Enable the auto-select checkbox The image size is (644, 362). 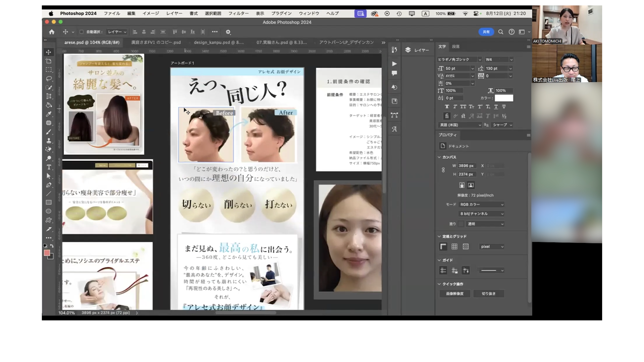point(82,32)
